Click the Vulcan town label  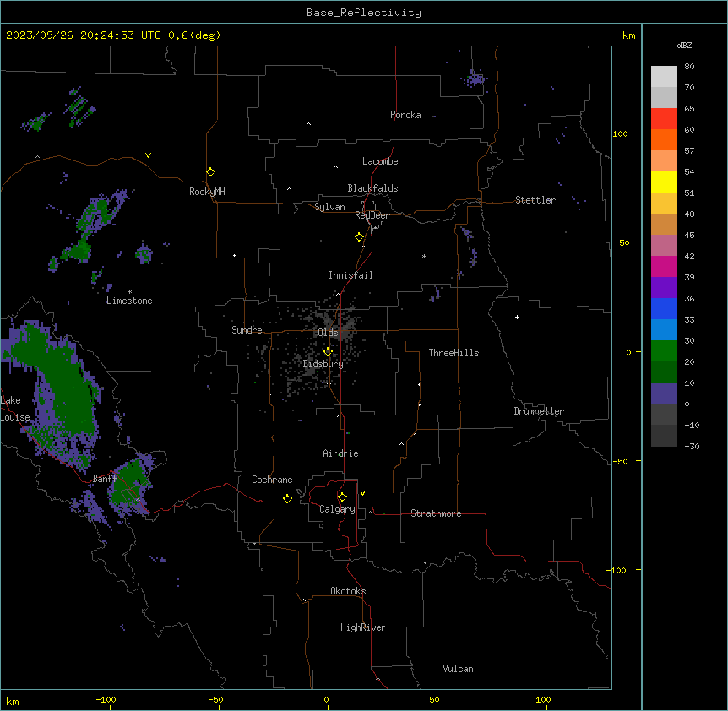click(x=458, y=669)
